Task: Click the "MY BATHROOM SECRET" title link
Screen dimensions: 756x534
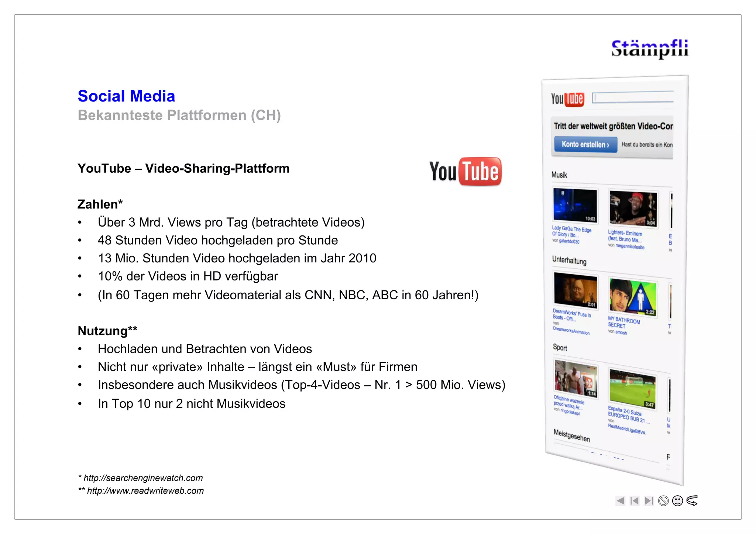Action: pos(624,322)
